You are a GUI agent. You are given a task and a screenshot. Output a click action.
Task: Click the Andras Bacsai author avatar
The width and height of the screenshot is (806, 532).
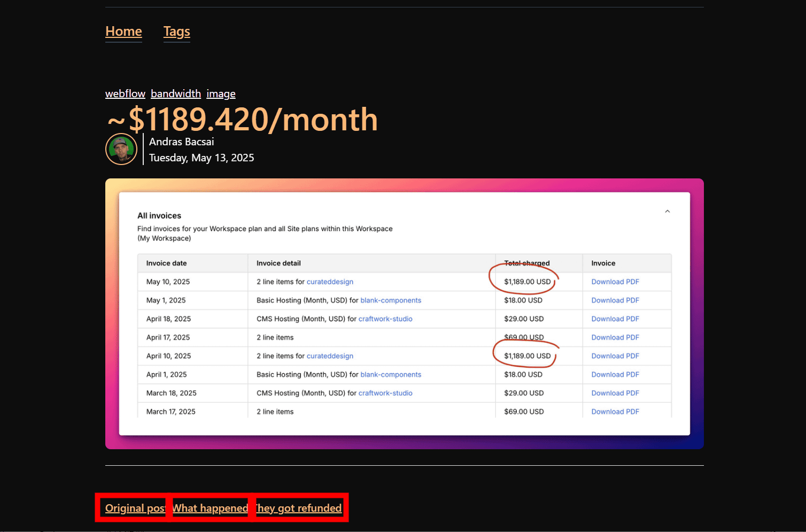[x=121, y=149]
